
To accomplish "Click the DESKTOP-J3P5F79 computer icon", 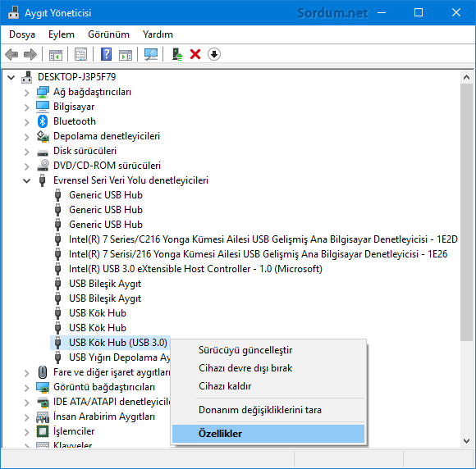I will pyautogui.click(x=27, y=77).
